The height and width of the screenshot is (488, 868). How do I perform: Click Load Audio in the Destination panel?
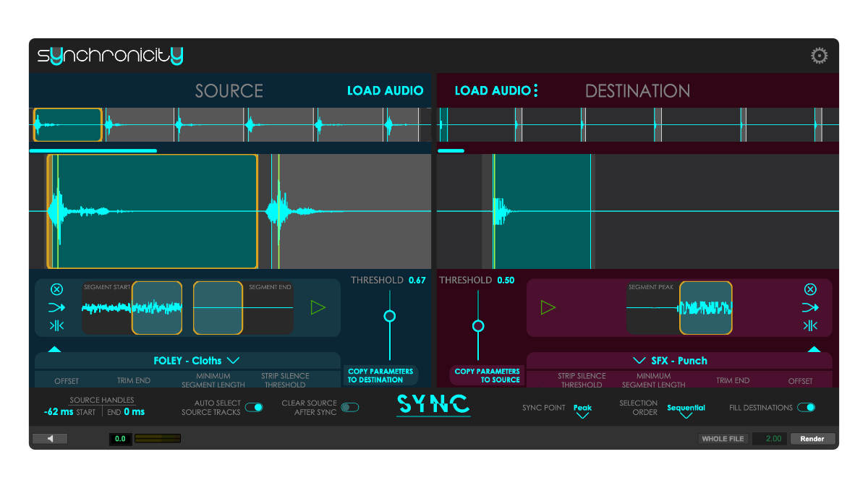click(x=493, y=90)
